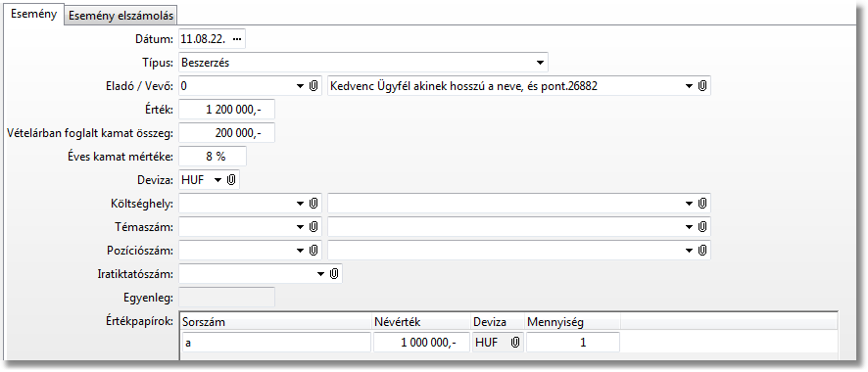
Task: Click the paperclip icon beside Iratiktatószám field
Action: pos(334,273)
